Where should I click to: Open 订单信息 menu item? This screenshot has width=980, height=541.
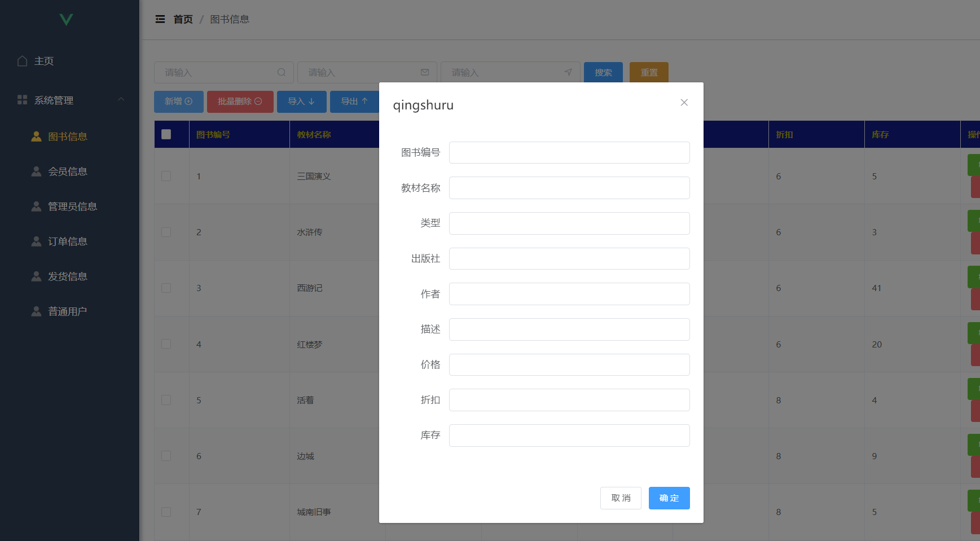(x=69, y=241)
